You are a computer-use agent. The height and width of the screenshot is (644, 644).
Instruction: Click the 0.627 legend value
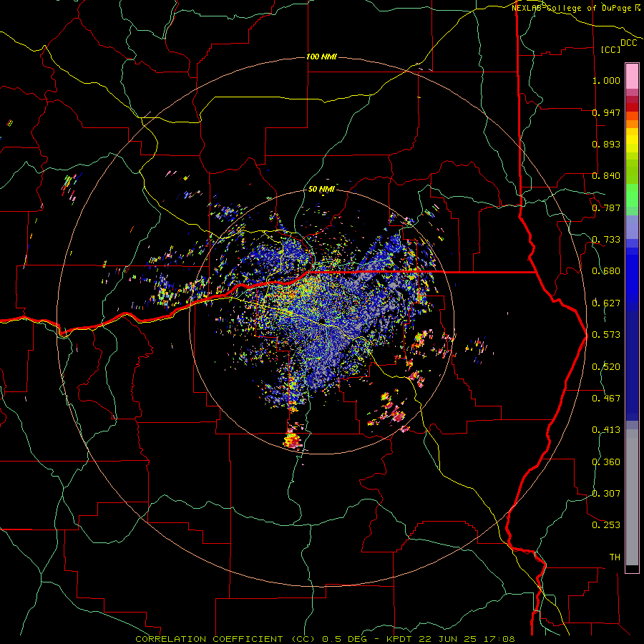[x=606, y=303]
